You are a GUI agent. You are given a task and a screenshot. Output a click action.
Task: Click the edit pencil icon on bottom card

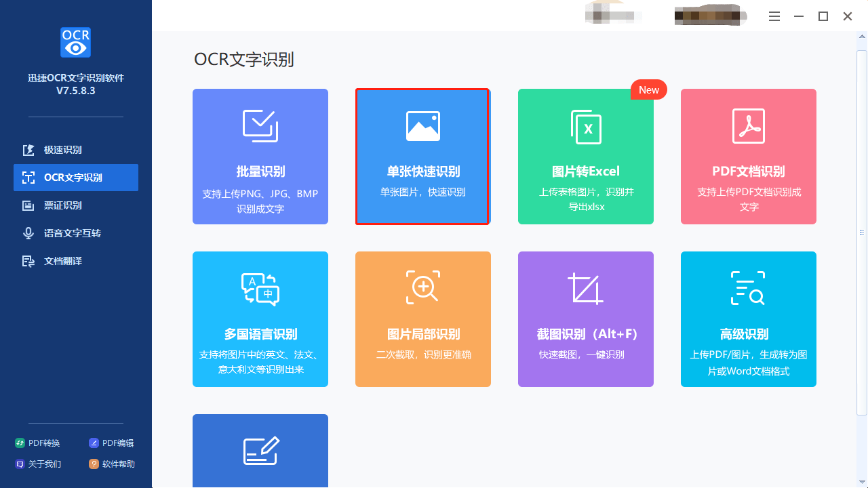tap(261, 451)
